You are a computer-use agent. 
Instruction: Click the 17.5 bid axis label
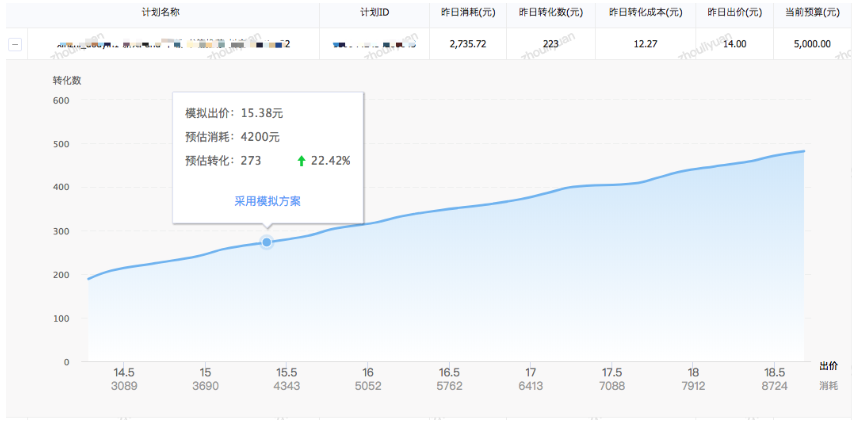(612, 372)
